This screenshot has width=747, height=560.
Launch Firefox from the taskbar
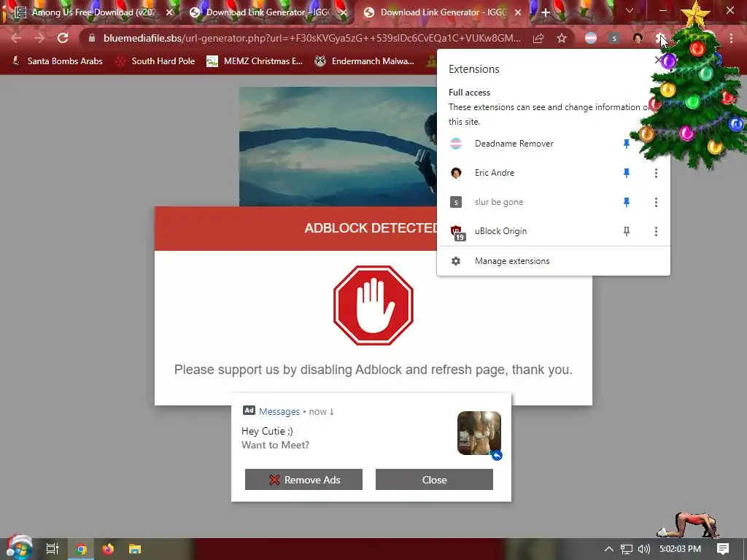108,549
